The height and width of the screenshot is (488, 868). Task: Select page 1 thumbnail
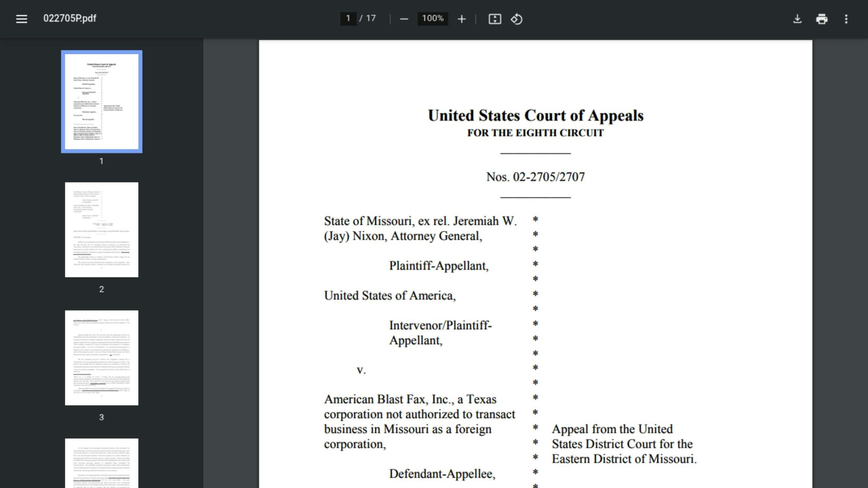point(102,102)
